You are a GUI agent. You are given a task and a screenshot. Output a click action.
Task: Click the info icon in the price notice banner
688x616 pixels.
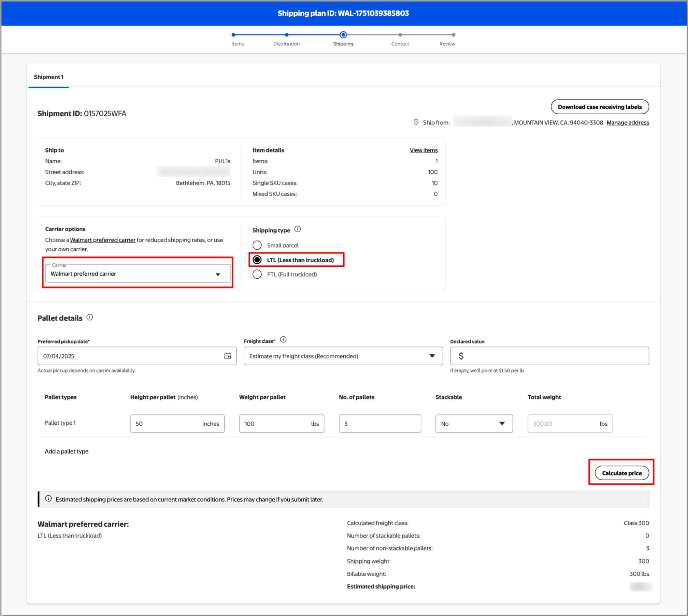tap(48, 499)
